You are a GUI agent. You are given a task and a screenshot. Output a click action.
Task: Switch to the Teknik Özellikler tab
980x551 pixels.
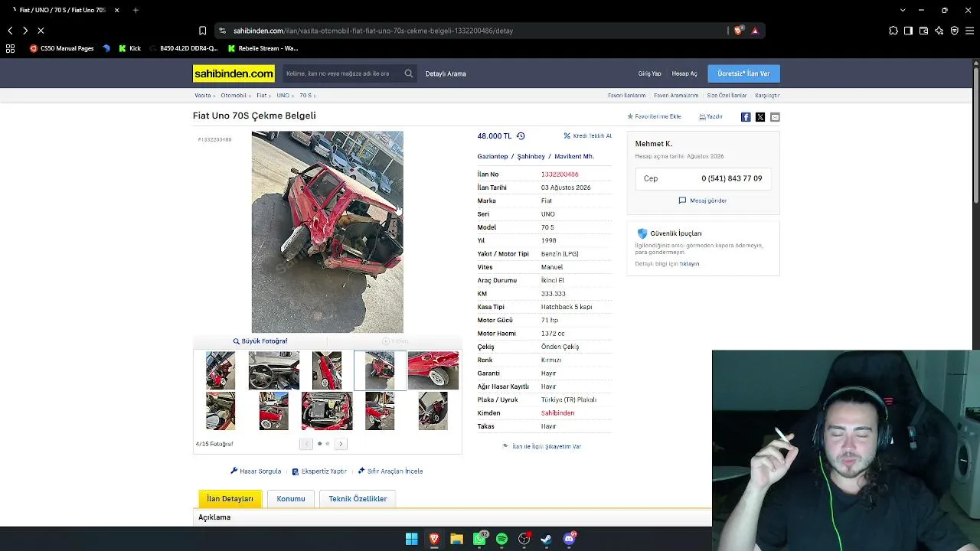click(358, 499)
